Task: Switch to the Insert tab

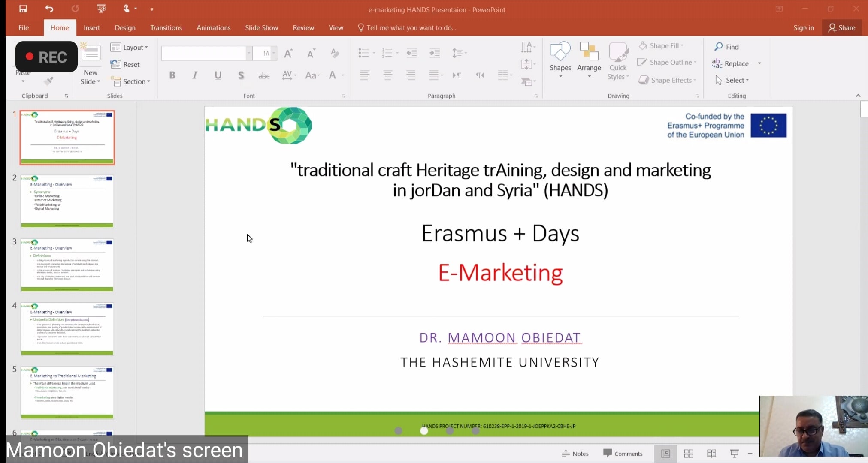Action: pos(92,27)
